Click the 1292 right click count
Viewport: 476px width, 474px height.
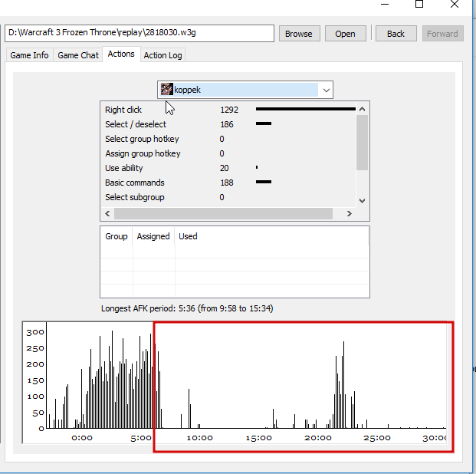tap(229, 110)
